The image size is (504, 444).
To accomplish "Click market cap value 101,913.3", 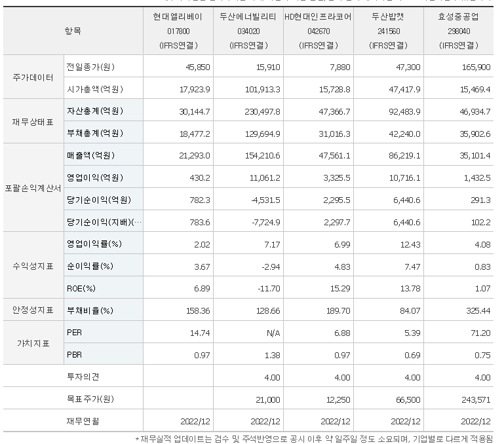I will pyautogui.click(x=263, y=89).
